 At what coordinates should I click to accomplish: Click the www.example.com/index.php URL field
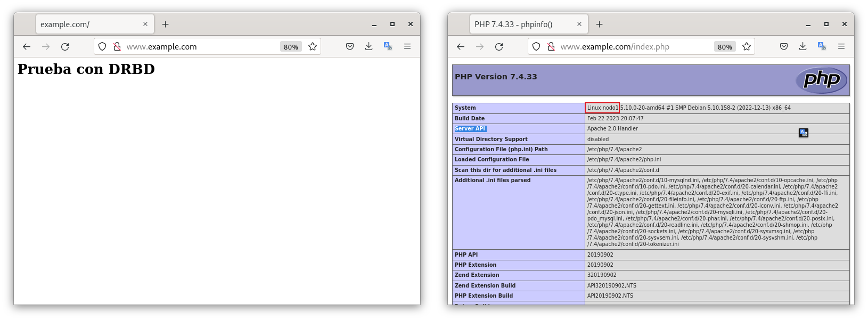click(x=634, y=47)
